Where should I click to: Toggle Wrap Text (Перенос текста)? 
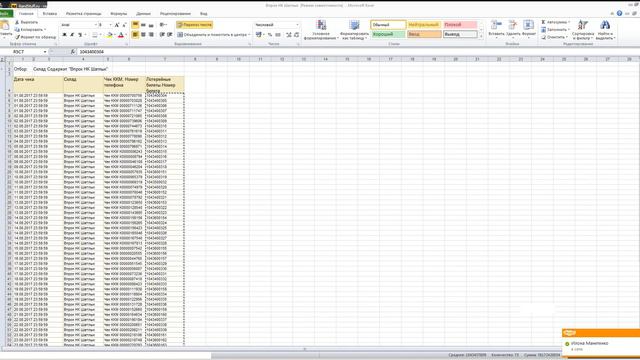pos(194,25)
